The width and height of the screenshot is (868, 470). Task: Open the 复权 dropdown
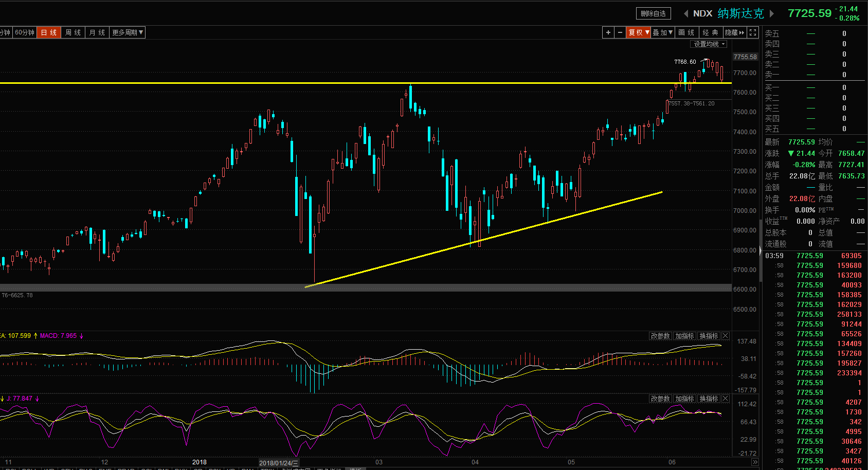(639, 32)
